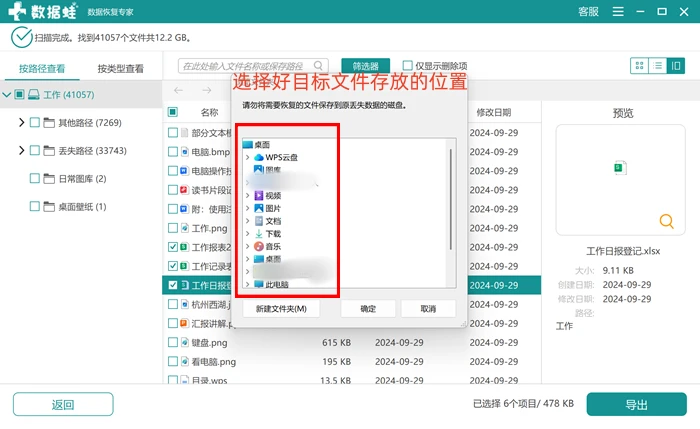Check the 键盘.png file checkbox

173,342
